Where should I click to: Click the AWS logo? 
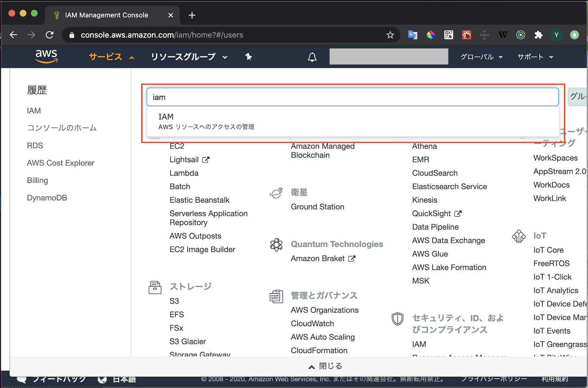(47, 57)
